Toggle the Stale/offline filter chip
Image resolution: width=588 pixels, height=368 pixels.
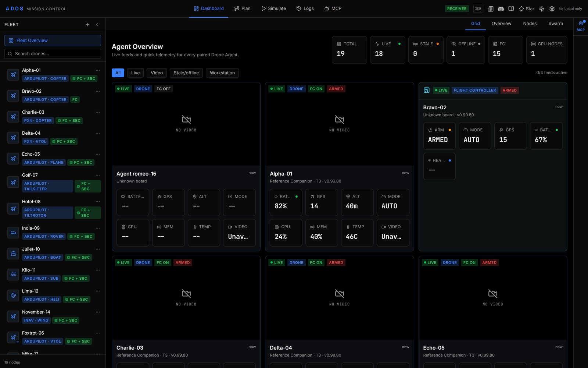click(186, 73)
